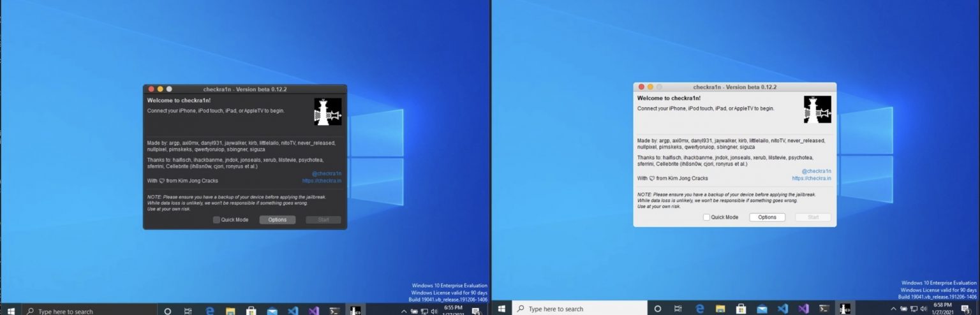
Task: Click 'With ♡ from Kim Jong Cracks' in light window
Action: coord(672,179)
